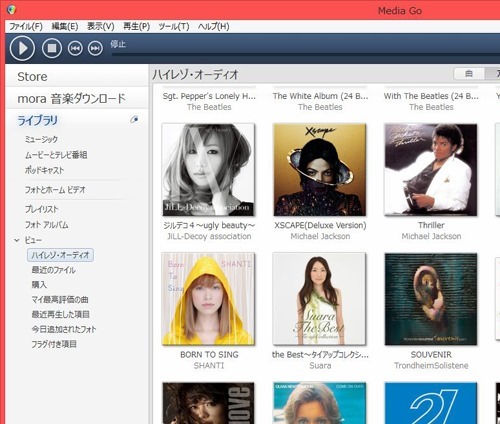Collapse the ビュー tree section
Screen dimensions: 500x424
17,240
